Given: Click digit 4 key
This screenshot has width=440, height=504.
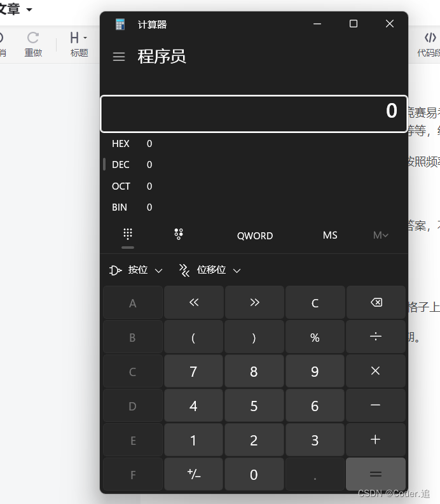Looking at the screenshot, I should tap(194, 405).
